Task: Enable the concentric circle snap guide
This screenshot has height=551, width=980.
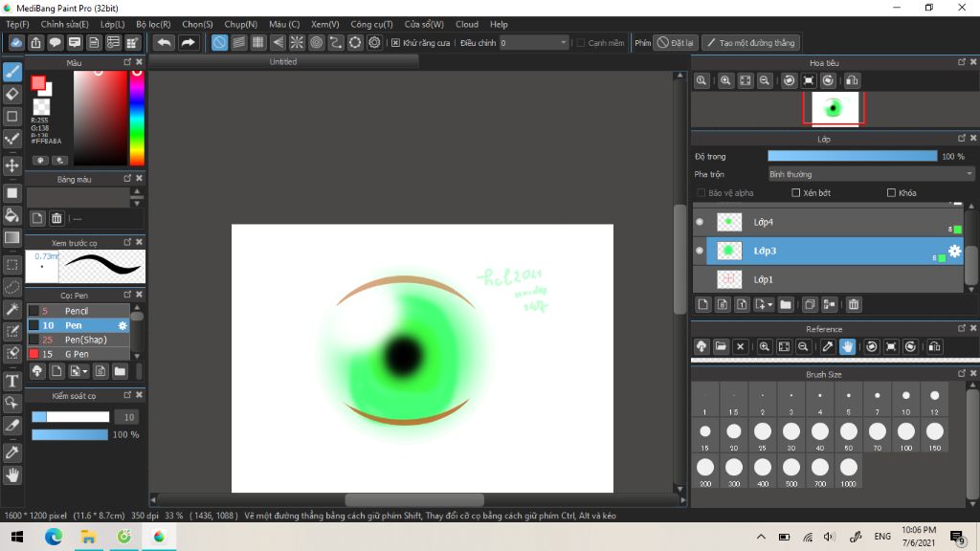Action: tap(316, 42)
